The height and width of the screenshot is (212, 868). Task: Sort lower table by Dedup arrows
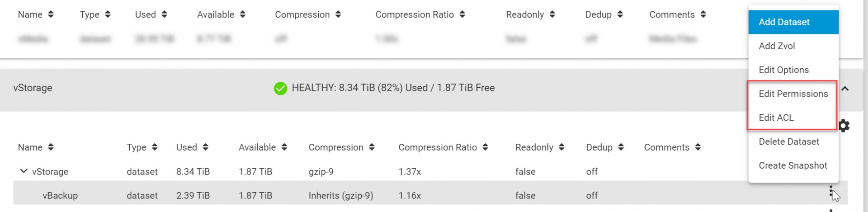[621, 147]
